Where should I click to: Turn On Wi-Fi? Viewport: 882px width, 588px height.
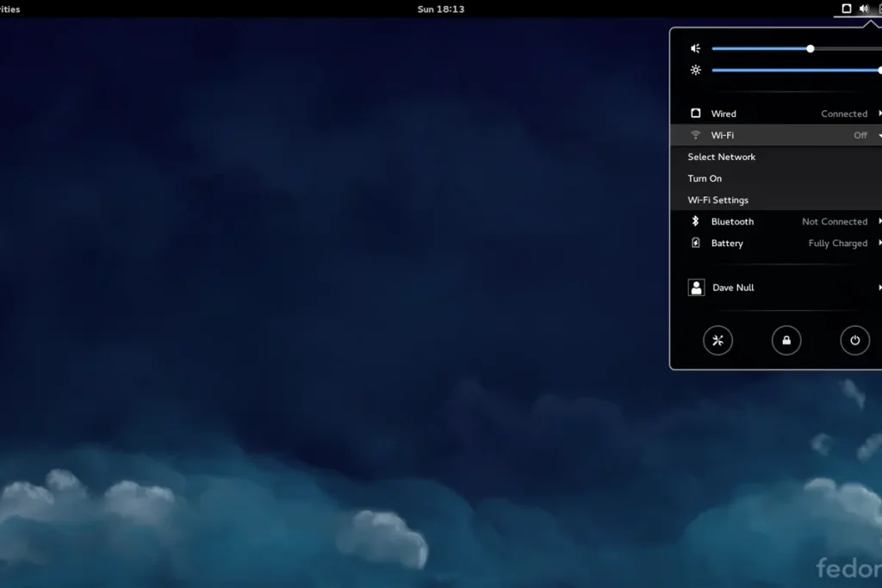click(x=704, y=178)
